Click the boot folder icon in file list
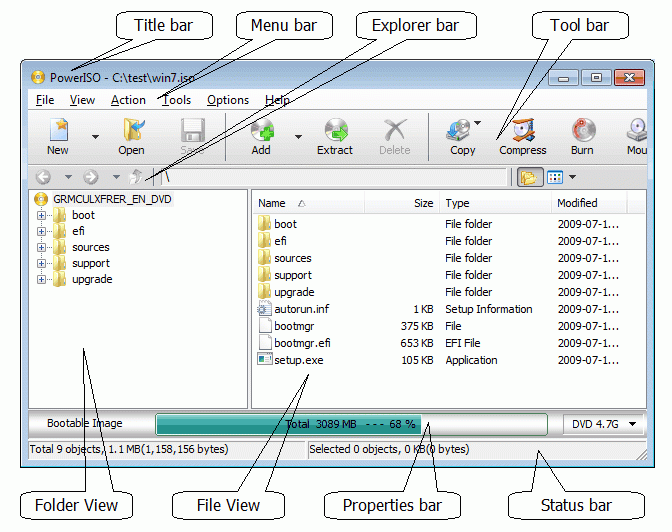 (264, 223)
